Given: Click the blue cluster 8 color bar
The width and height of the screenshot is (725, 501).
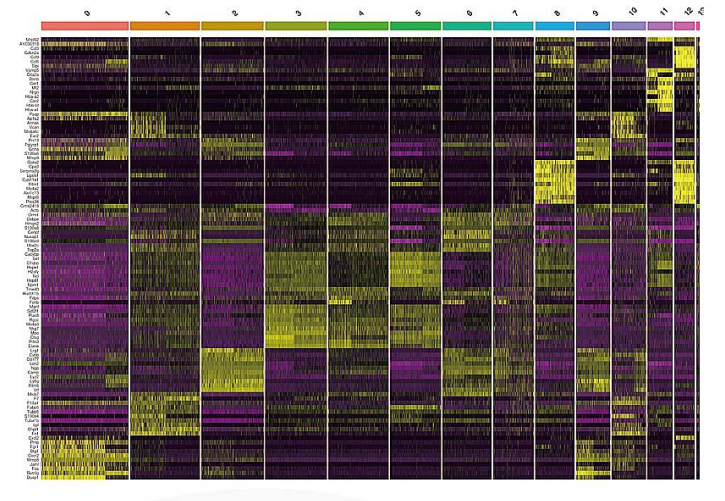Looking at the screenshot, I should tap(555, 25).
